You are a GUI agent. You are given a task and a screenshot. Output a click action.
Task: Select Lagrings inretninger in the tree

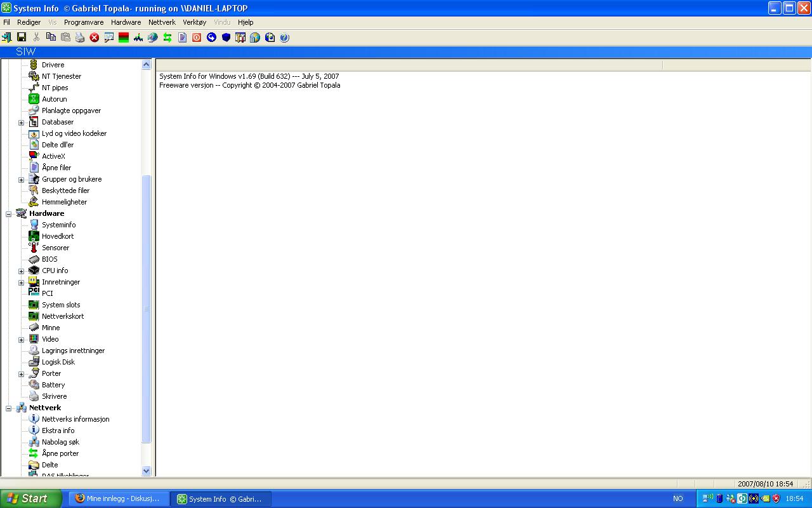[73, 351]
